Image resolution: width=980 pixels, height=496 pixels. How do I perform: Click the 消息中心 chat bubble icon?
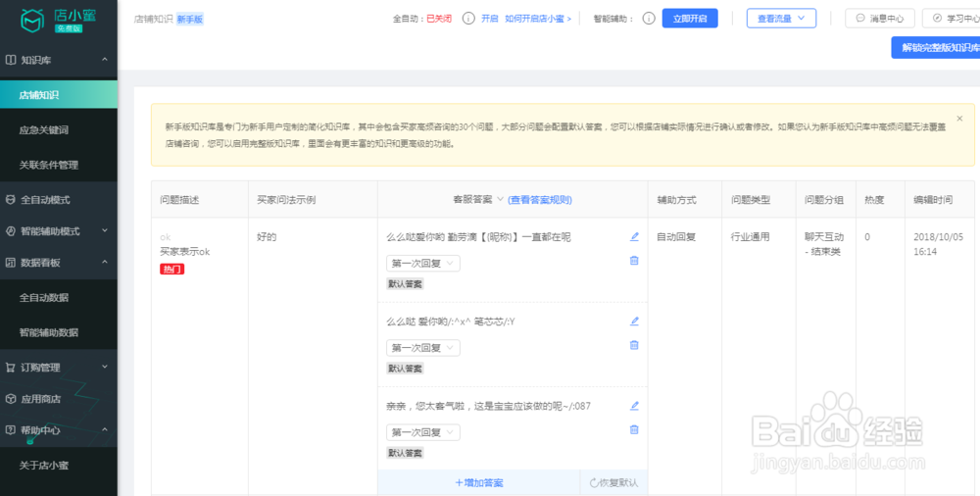860,19
